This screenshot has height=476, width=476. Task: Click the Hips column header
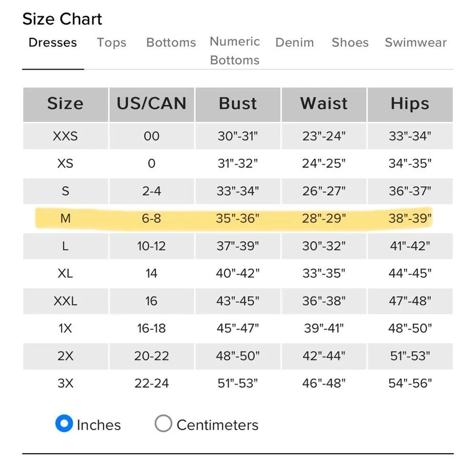[x=410, y=104]
